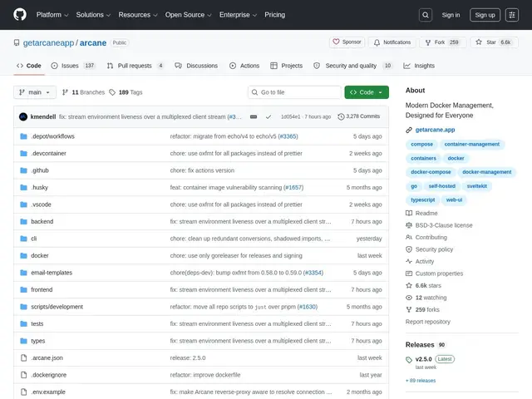
Task: Open the getarcaneapp owner link
Action: [48, 42]
